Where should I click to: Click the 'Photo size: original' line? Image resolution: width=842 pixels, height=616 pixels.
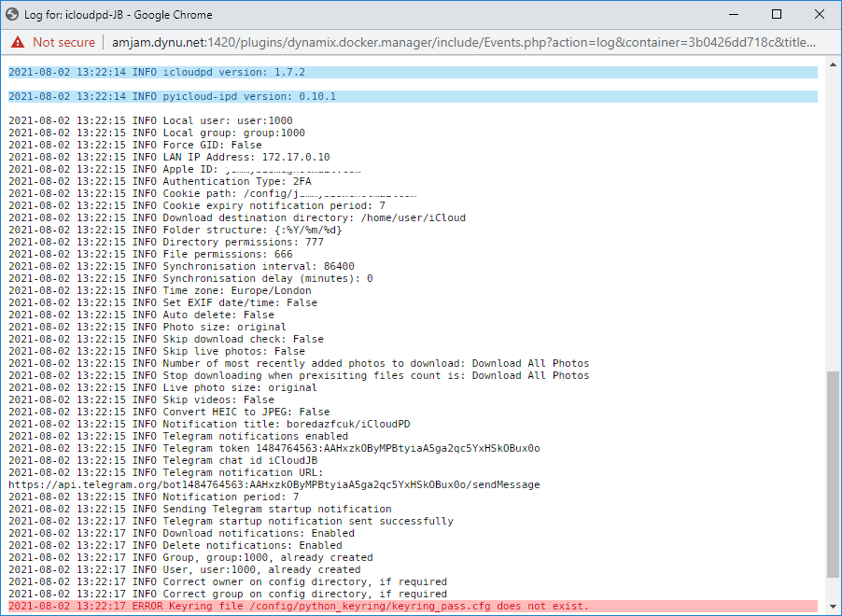147,327
